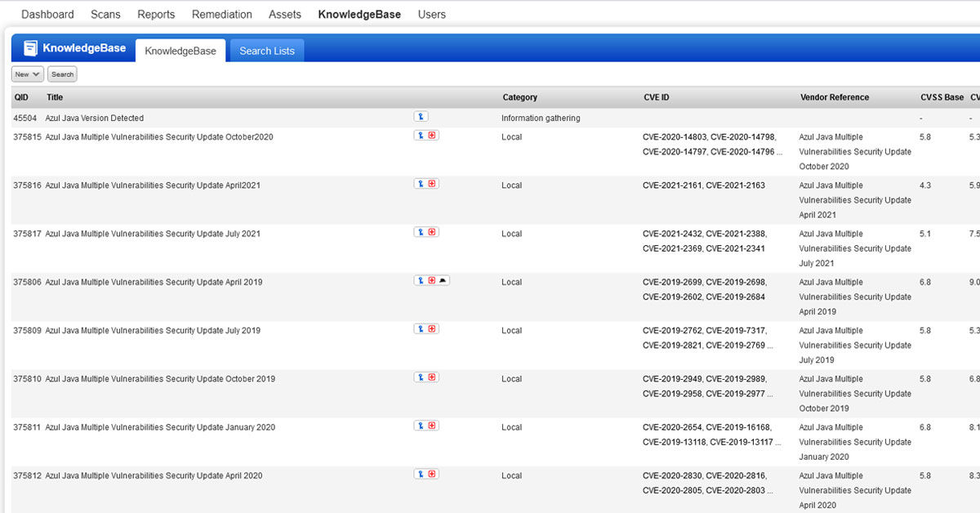Click the Search button
Viewport: 980px width, 513px height.
[x=62, y=74]
